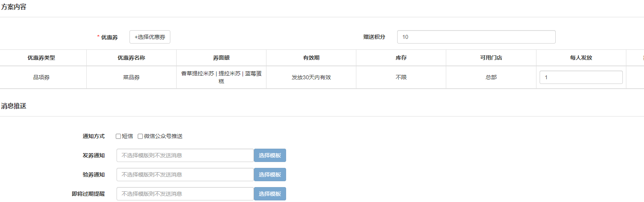Click the +选择优惠券 button

150,37
